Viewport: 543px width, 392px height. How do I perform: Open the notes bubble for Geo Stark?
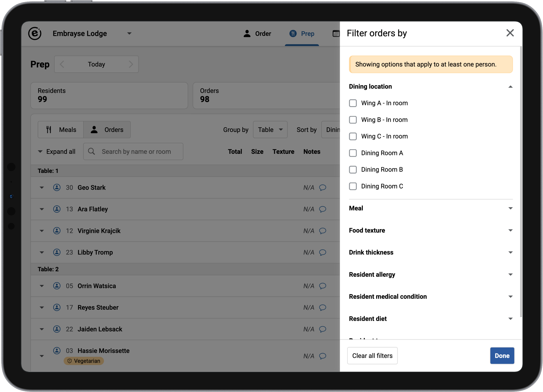click(x=322, y=188)
